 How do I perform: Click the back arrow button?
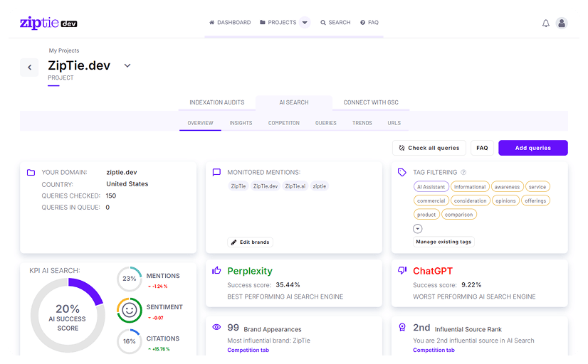pyautogui.click(x=29, y=68)
